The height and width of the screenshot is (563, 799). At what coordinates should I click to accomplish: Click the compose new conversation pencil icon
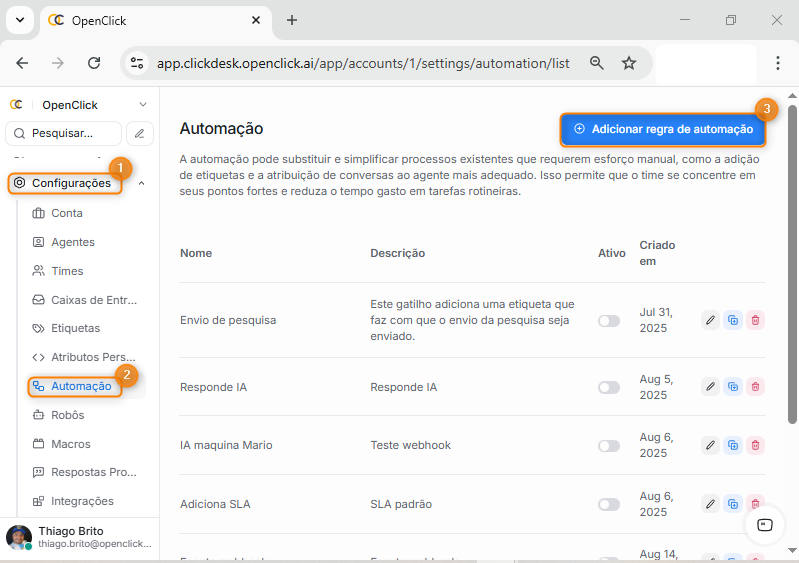[140, 133]
